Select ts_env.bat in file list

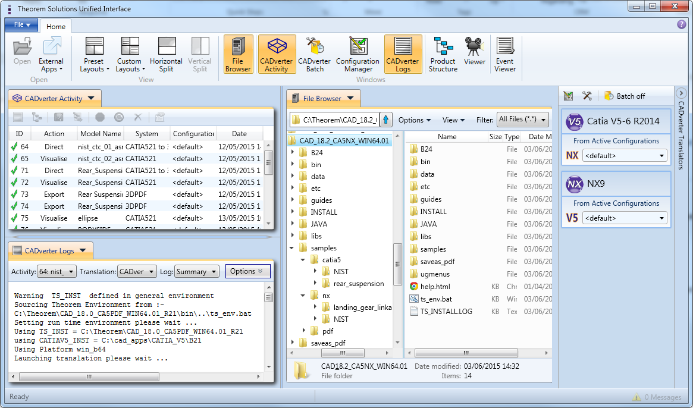coord(436,299)
